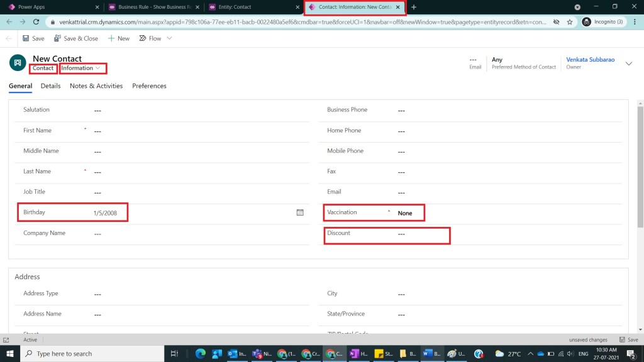The height and width of the screenshot is (362, 644).
Task: Click the Save button in command bar
Action: click(x=33, y=38)
